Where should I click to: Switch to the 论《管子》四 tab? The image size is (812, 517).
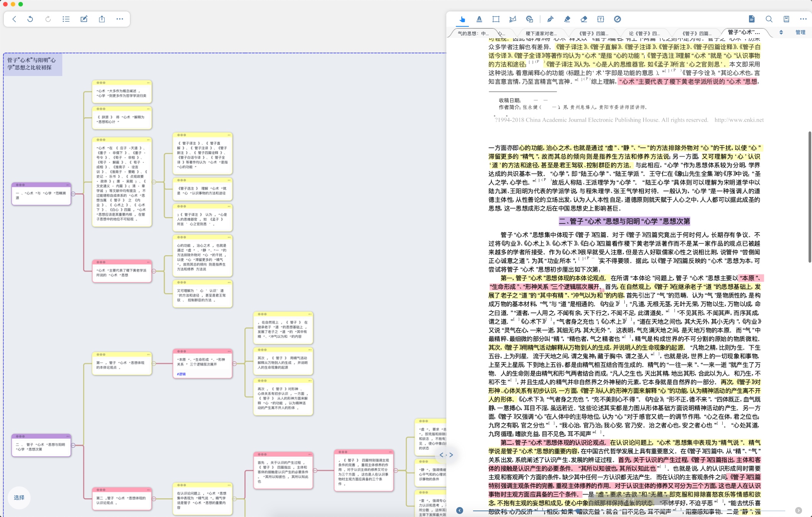[x=645, y=33]
